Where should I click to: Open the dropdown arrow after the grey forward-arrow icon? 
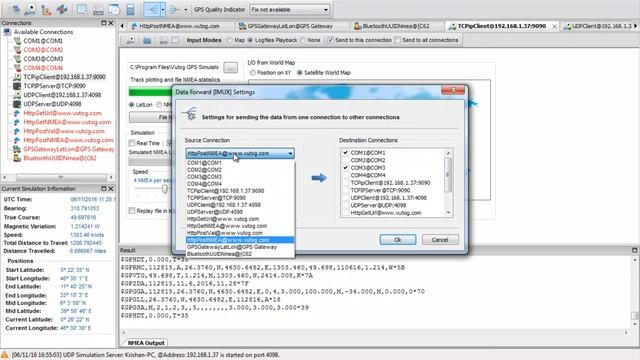tap(186, 9)
